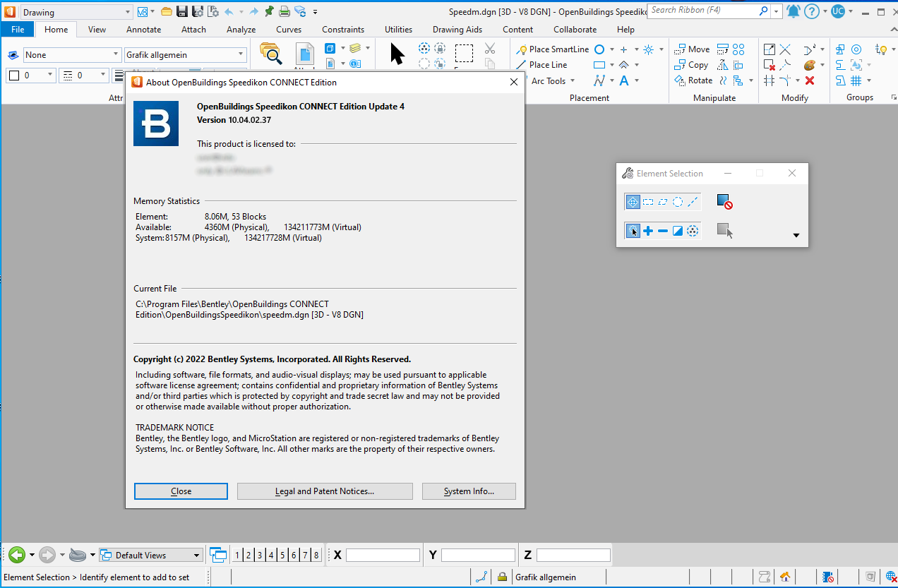Toggle view 1 button in view toggles
The width and height of the screenshot is (898, 588).
(x=237, y=556)
